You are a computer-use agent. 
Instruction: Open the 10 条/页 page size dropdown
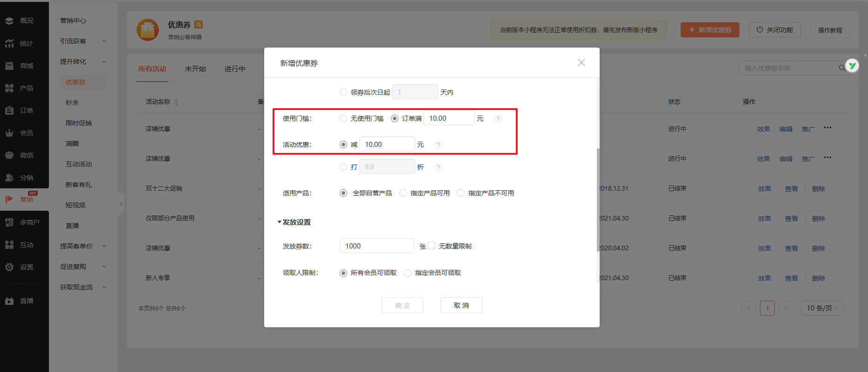click(x=822, y=308)
